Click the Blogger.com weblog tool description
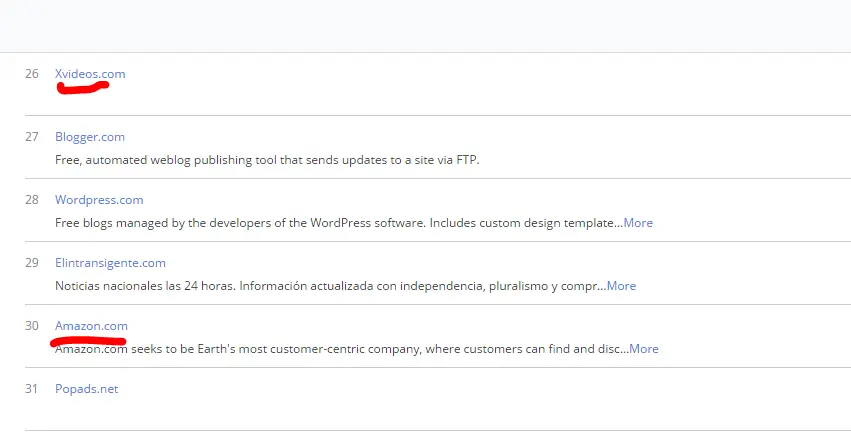This screenshot has height=440, width=851. (267, 160)
